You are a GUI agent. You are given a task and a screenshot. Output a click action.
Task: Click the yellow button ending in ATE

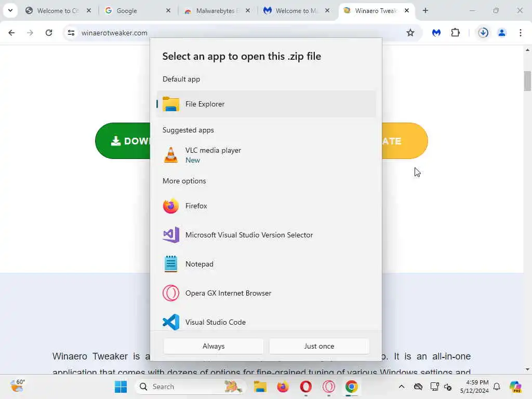(405, 141)
